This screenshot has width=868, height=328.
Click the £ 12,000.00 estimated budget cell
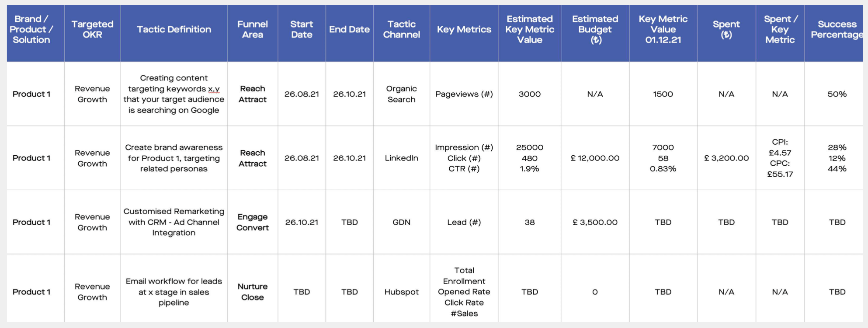pos(595,158)
